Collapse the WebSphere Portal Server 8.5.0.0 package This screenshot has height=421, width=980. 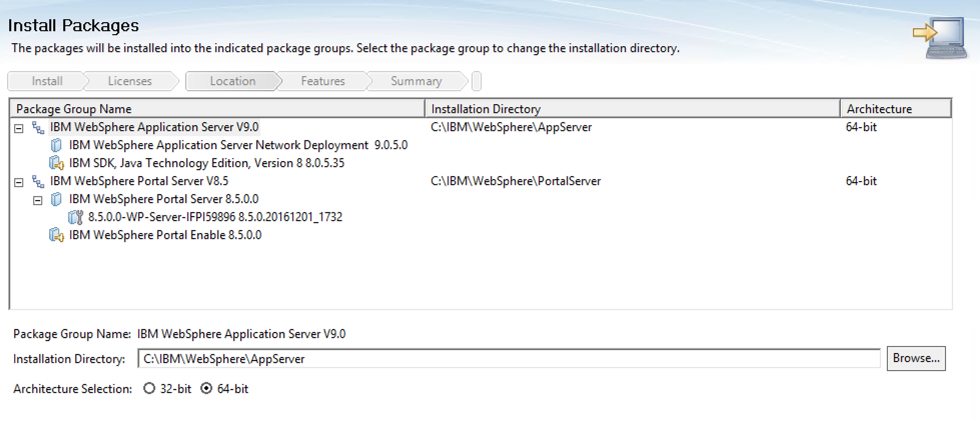click(x=38, y=200)
